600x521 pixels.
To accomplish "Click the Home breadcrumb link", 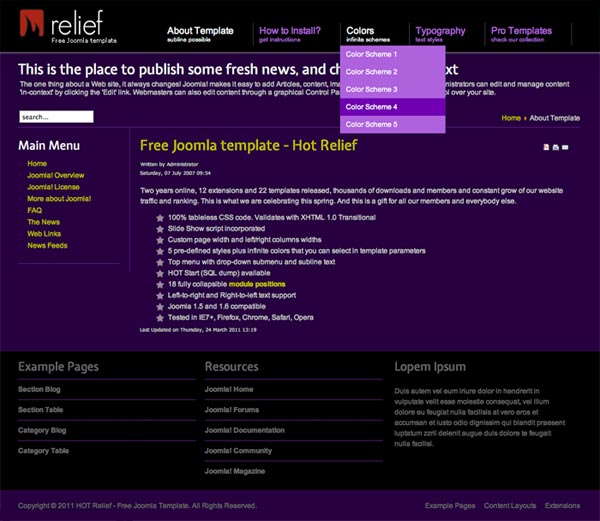I will (511, 118).
